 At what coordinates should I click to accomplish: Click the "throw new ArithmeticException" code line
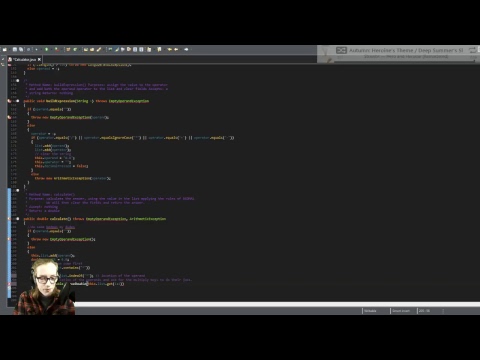point(73,178)
